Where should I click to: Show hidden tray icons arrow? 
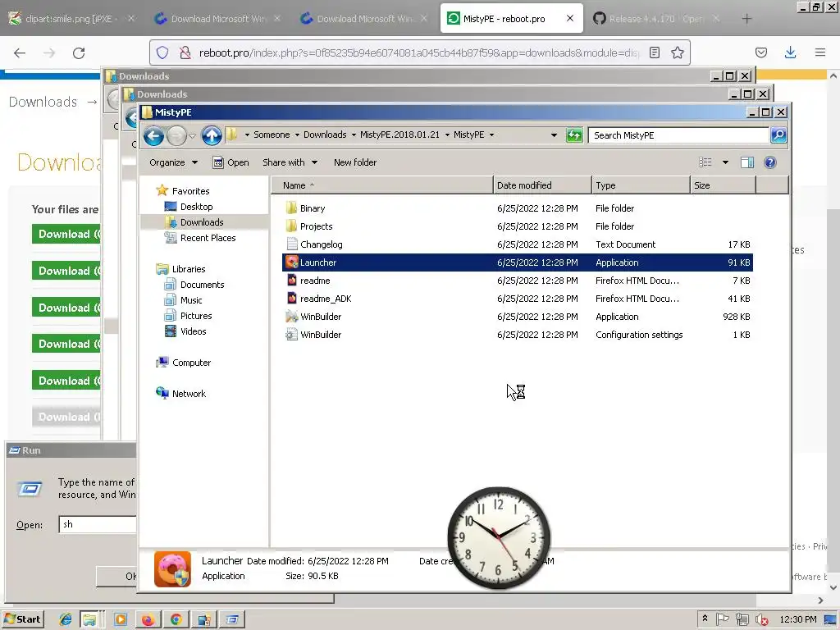[705, 619]
